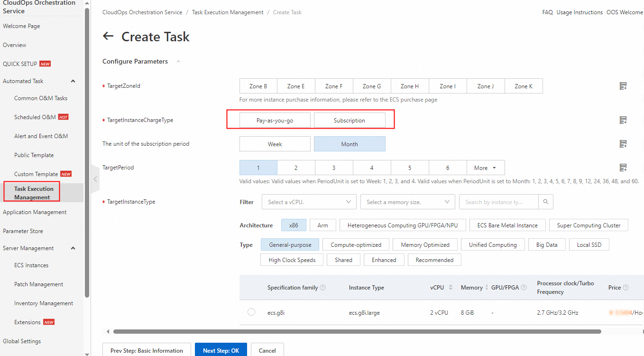
Task: Expand the More period options dropdown
Action: [485, 168]
